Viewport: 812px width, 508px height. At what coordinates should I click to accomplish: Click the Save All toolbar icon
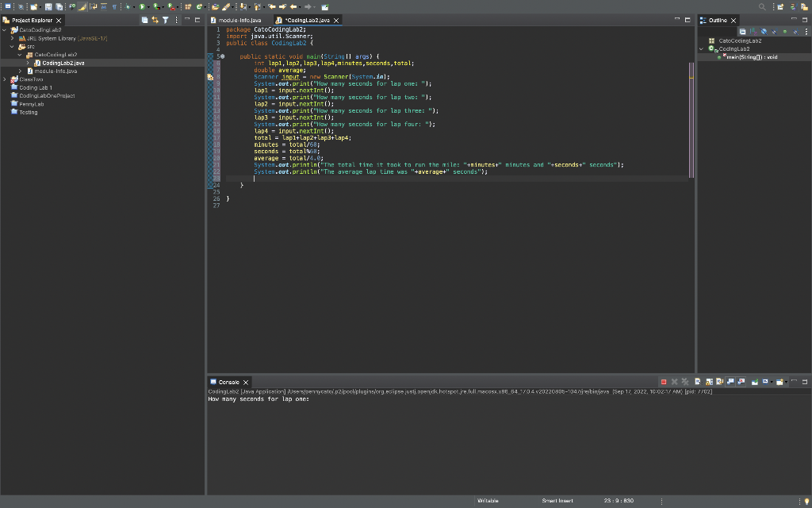click(59, 6)
